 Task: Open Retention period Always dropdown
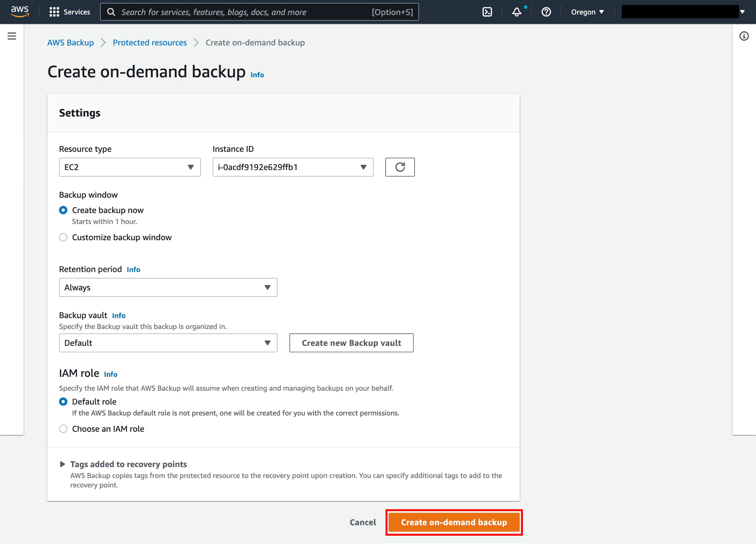coord(168,287)
